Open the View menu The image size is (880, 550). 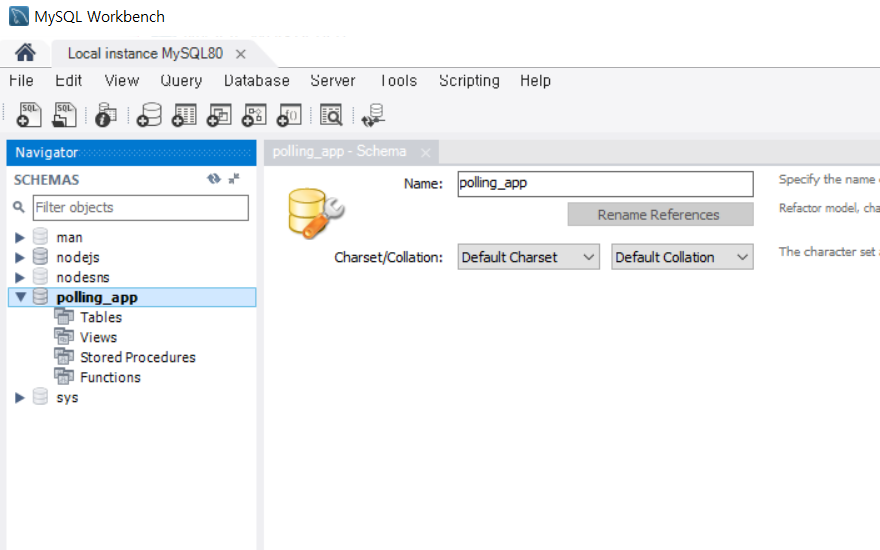122,81
